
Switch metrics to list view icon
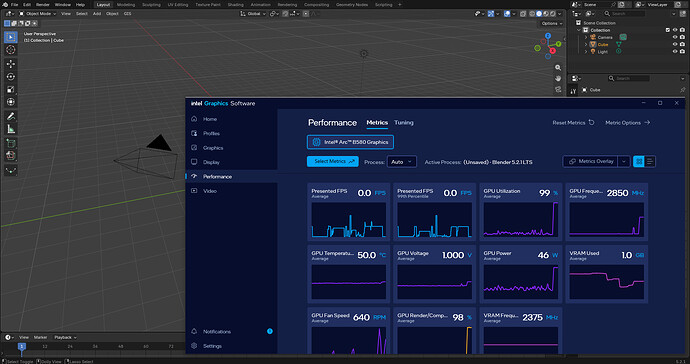[650, 162]
